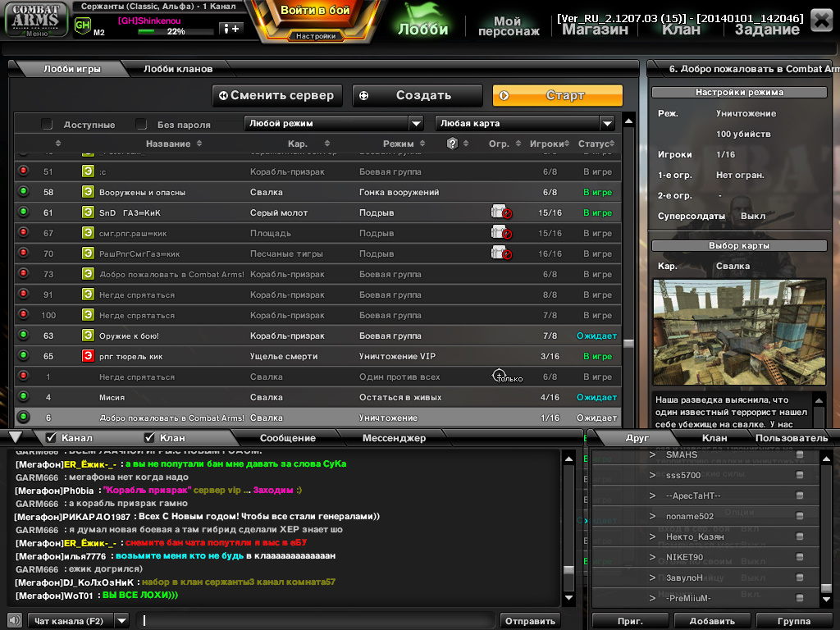Image resolution: width=840 pixels, height=630 pixels.
Task: Click the Отправить send button
Action: click(x=531, y=621)
